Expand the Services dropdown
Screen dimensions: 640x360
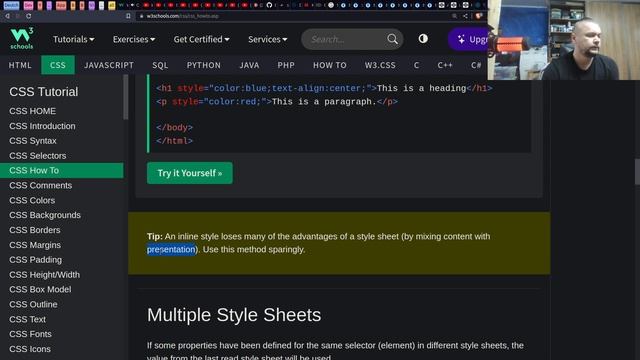[x=268, y=39]
